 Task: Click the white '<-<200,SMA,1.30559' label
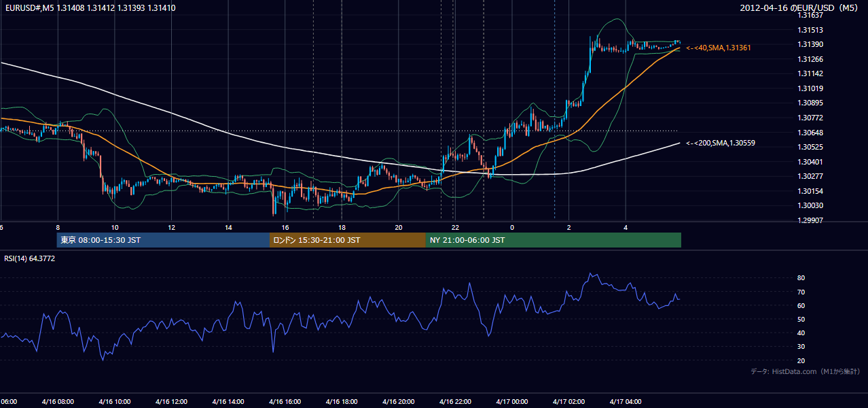coord(721,143)
